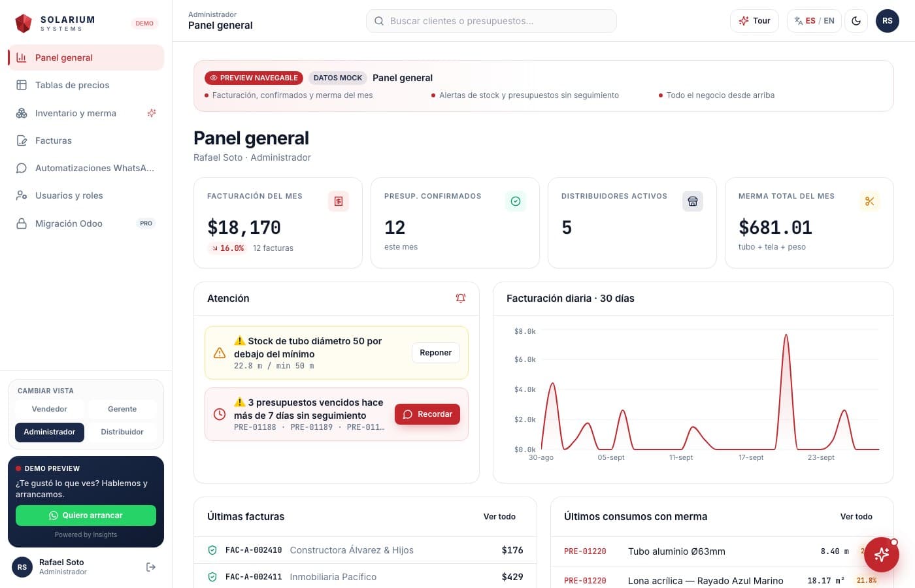This screenshot has height=588, width=915.
Task: Switch language with ES / EN toggle
Action: pyautogui.click(x=814, y=21)
